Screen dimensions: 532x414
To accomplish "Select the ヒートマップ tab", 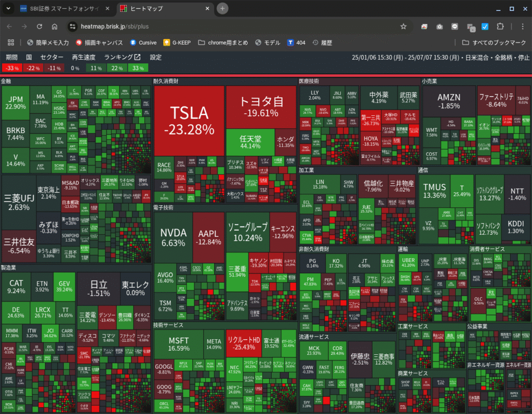I will [x=165, y=8].
